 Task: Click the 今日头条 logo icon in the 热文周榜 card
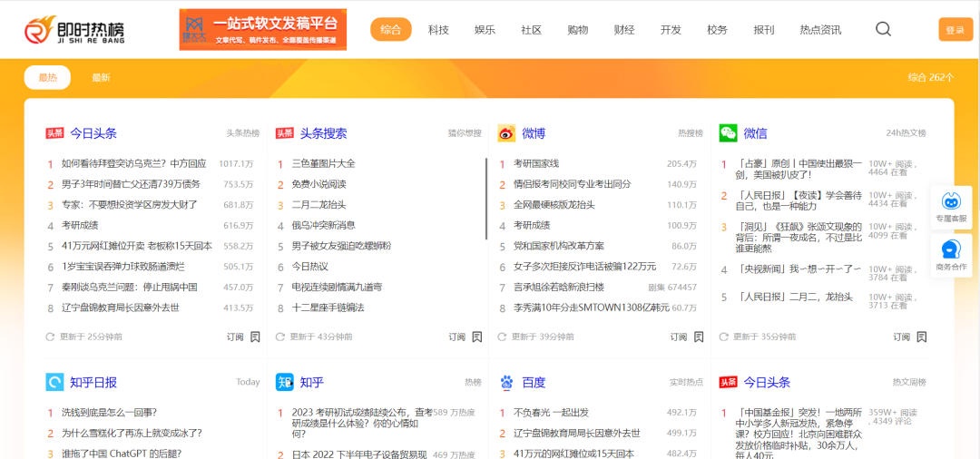tap(728, 382)
